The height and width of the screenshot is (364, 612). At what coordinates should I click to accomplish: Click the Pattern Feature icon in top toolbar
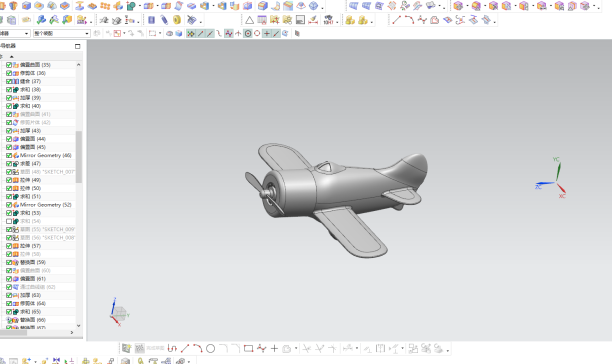[105, 6]
